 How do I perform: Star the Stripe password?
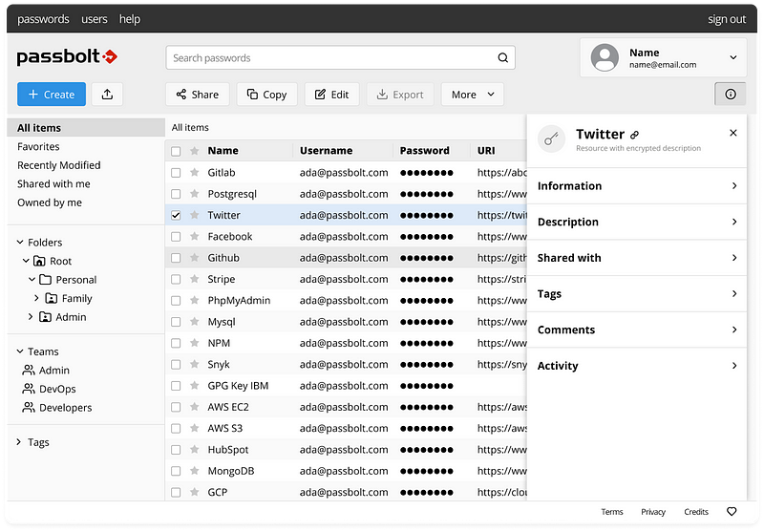[195, 279]
